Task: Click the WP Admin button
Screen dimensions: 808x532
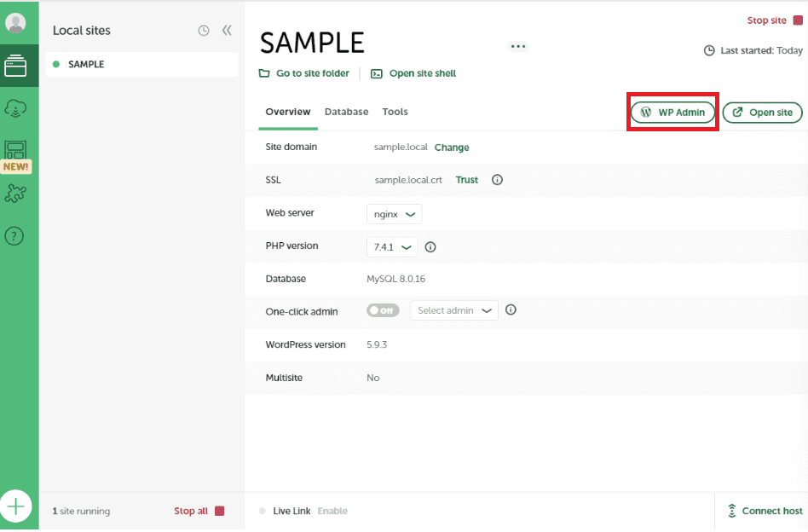Action: (673, 113)
